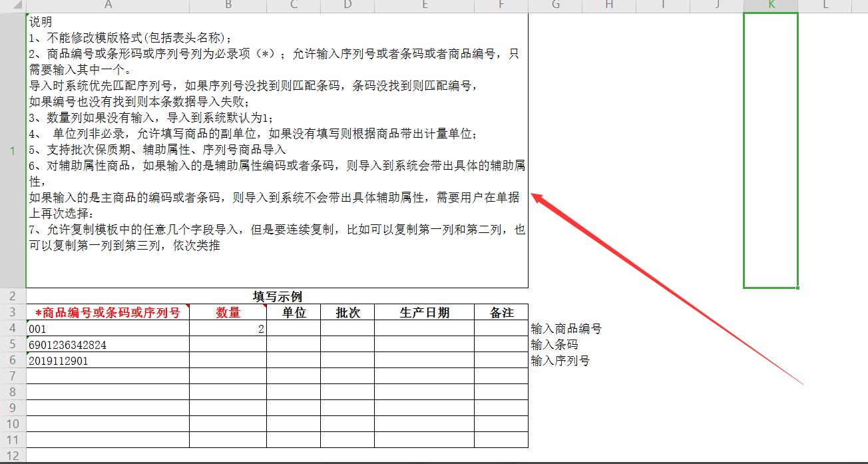Select column L header
Image resolution: width=868 pixels, height=464 pixels.
pos(825,5)
